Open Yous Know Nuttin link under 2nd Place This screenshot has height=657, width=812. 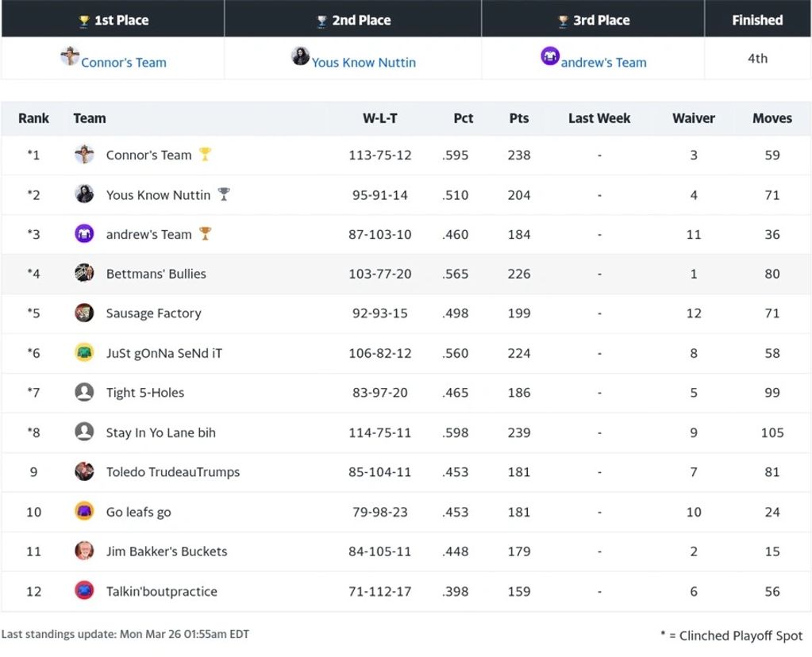(363, 63)
